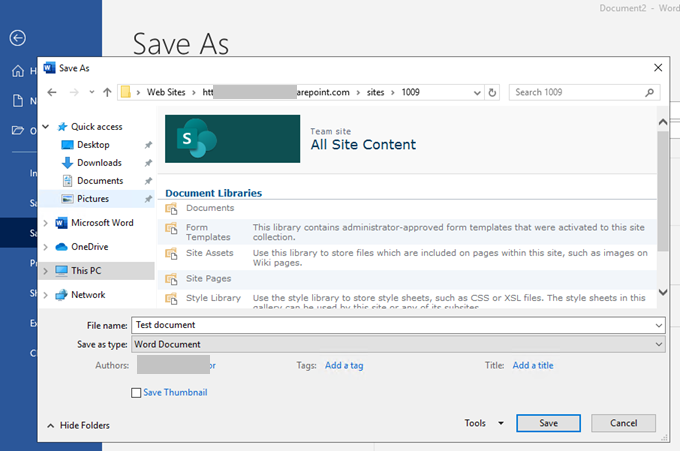Close the Save As dialog

tap(658, 68)
